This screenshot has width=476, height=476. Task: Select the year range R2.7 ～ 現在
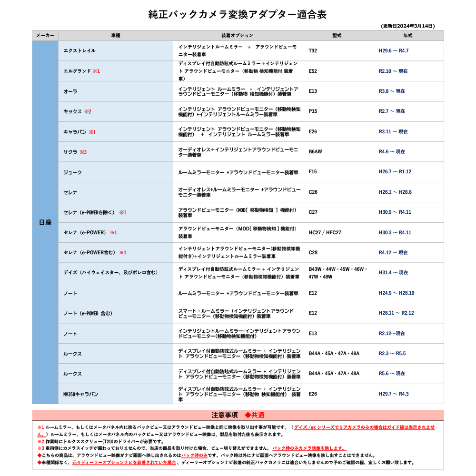[392, 111]
